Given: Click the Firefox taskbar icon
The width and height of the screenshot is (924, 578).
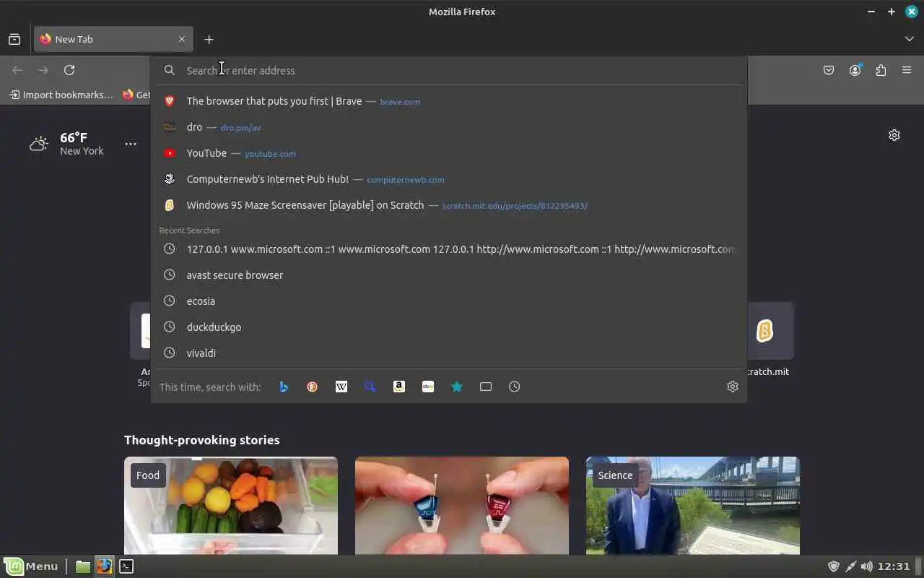Looking at the screenshot, I should click(x=105, y=566).
